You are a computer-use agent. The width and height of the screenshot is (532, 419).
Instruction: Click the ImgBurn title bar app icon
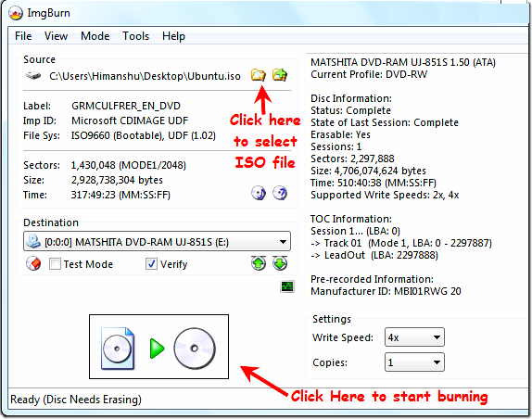click(x=16, y=13)
